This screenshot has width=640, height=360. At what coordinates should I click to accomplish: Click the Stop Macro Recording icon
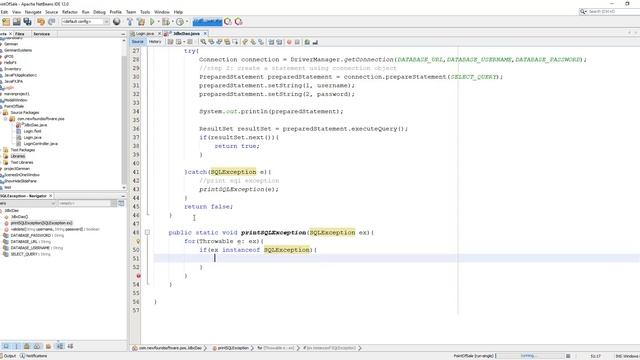point(297,42)
